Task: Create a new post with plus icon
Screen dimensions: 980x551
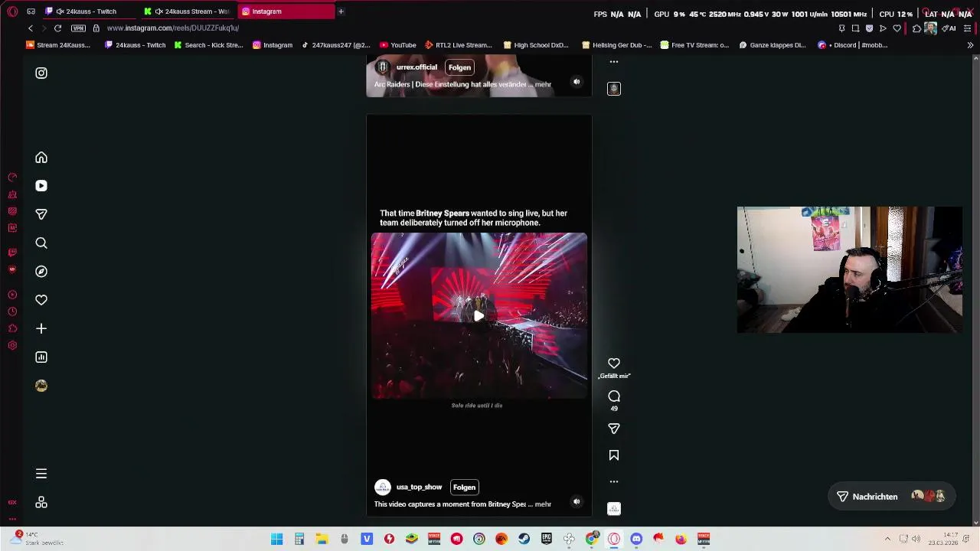Action: point(41,328)
